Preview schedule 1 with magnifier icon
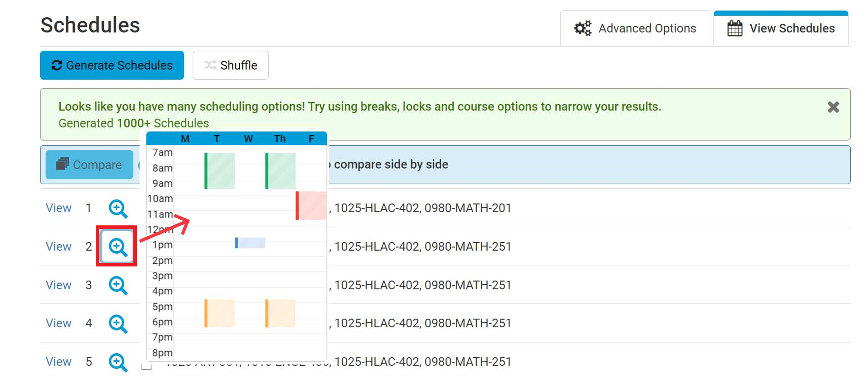 point(118,209)
